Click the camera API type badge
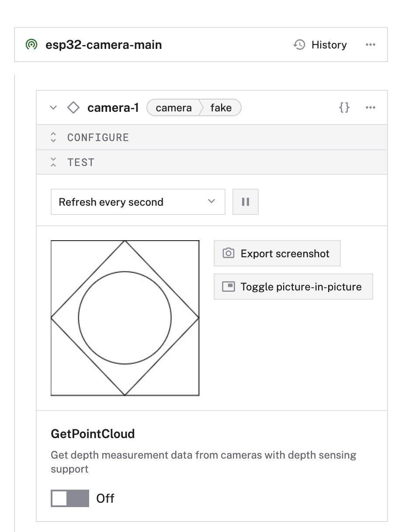Viewport: 402px width, 532px height. (173, 108)
